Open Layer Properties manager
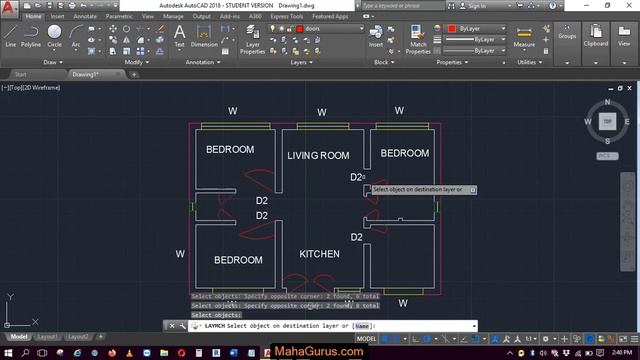The height and width of the screenshot is (360, 640). (x=252, y=39)
